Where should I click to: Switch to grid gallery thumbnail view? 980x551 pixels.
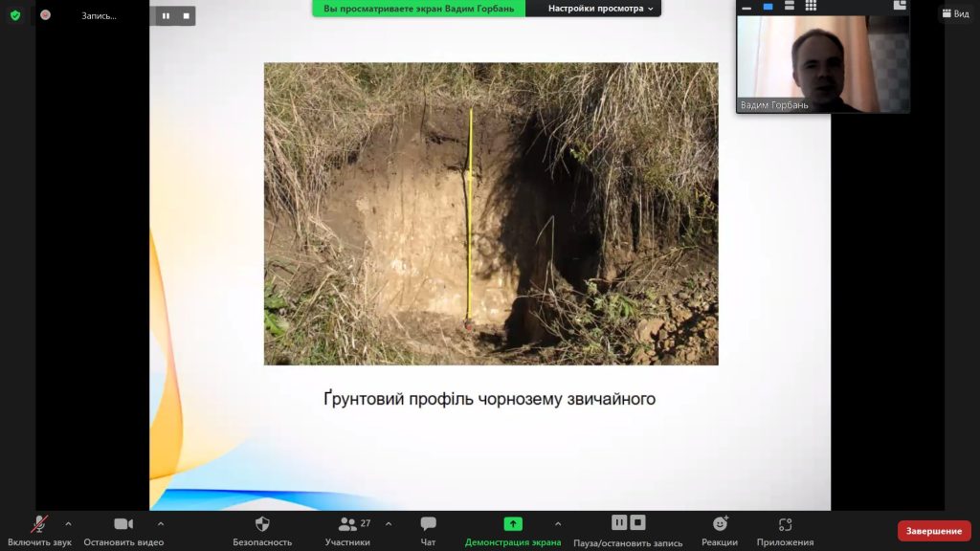click(x=811, y=7)
